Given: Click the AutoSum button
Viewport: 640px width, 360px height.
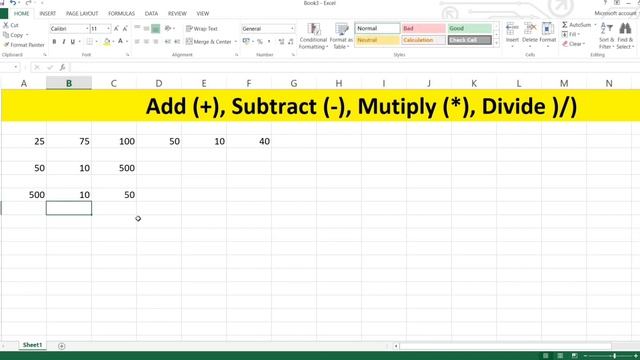Looking at the screenshot, I should tap(576, 25).
